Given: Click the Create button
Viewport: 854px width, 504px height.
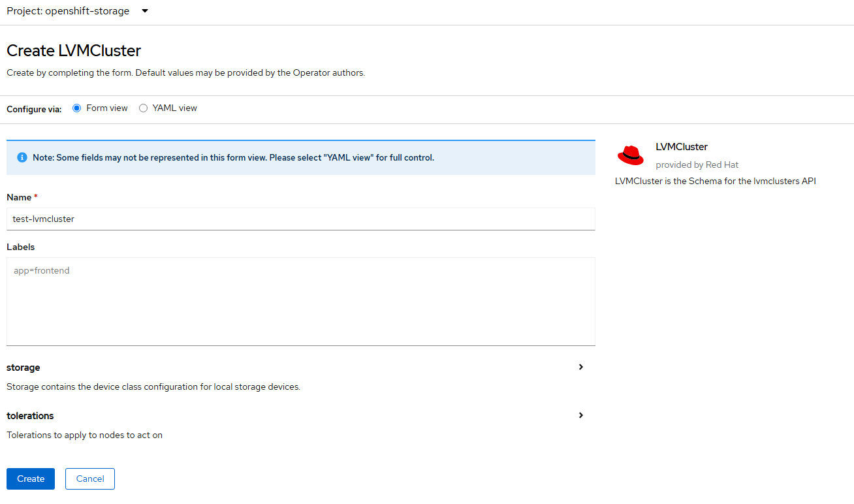Looking at the screenshot, I should pos(31,479).
